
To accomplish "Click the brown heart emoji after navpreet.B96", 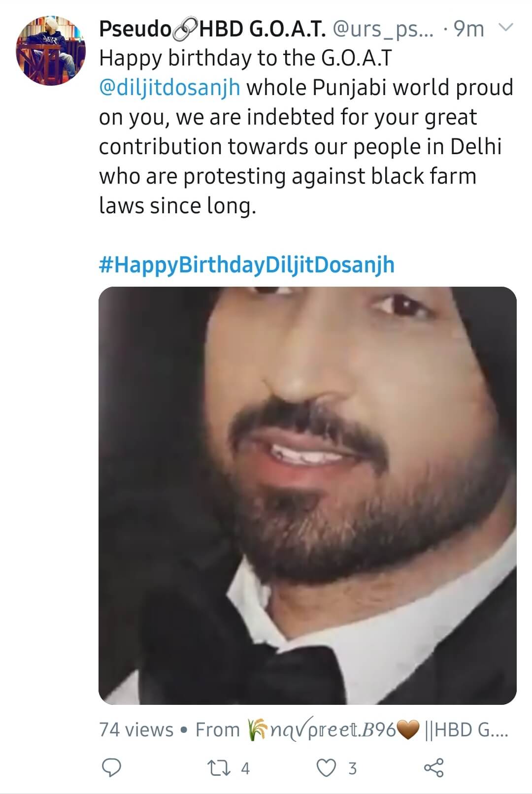I will [x=408, y=729].
